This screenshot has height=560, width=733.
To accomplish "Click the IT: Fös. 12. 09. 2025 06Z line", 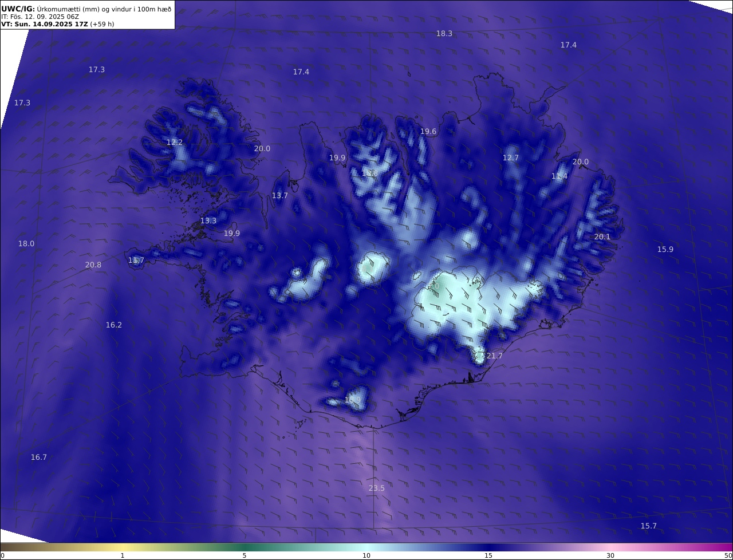I will click(40, 17).
